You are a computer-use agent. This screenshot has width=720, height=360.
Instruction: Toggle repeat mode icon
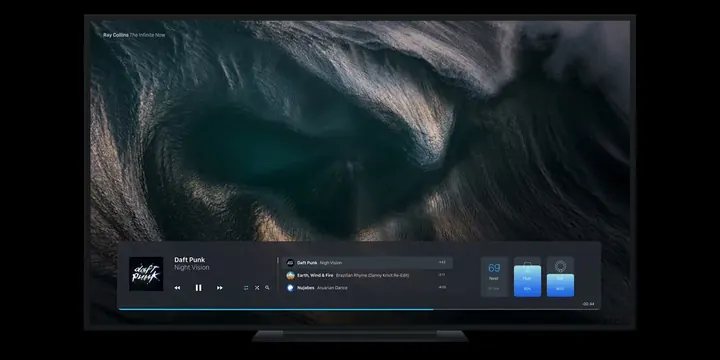[x=246, y=288]
